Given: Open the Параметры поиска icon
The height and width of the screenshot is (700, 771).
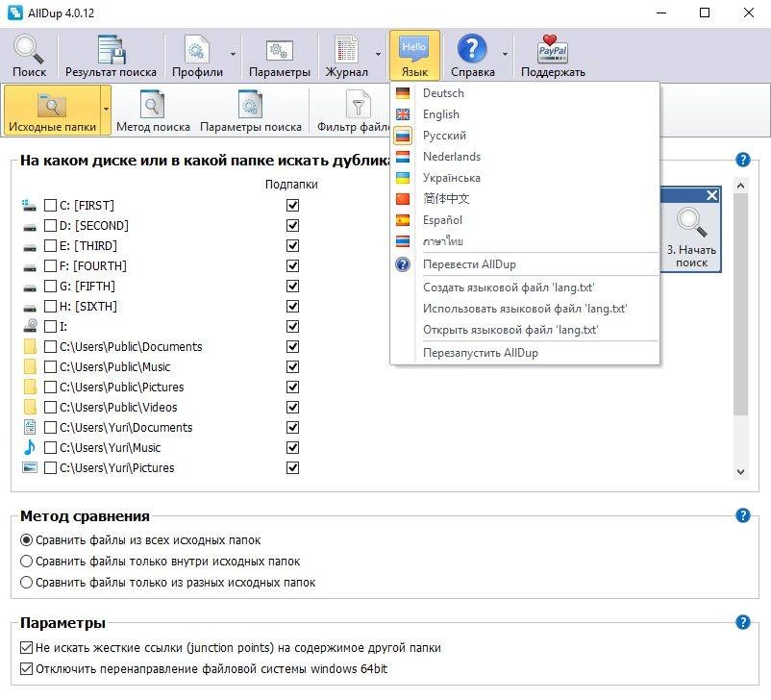Looking at the screenshot, I should 250,104.
